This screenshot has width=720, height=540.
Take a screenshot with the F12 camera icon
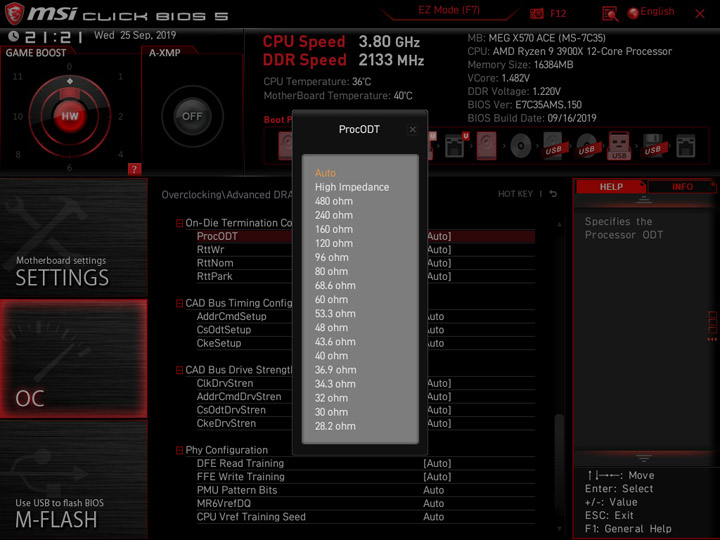(537, 13)
